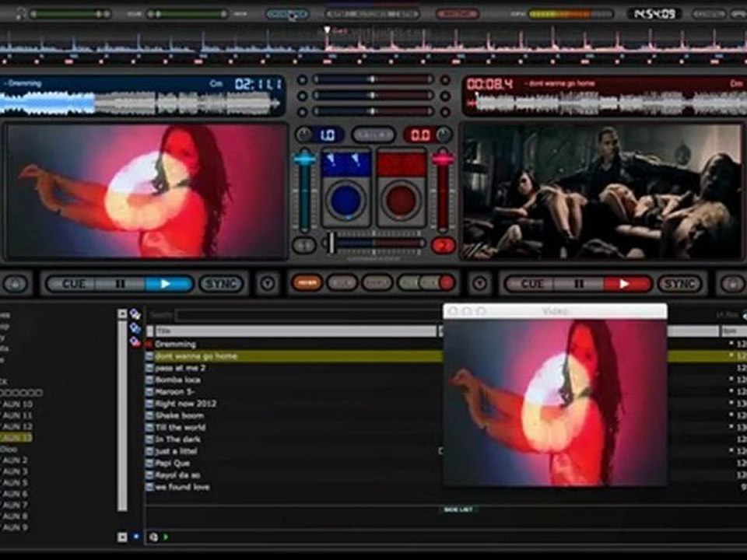The width and height of the screenshot is (747, 560).
Task: Click the bottom EQ slider in mixer
Action: point(373,112)
